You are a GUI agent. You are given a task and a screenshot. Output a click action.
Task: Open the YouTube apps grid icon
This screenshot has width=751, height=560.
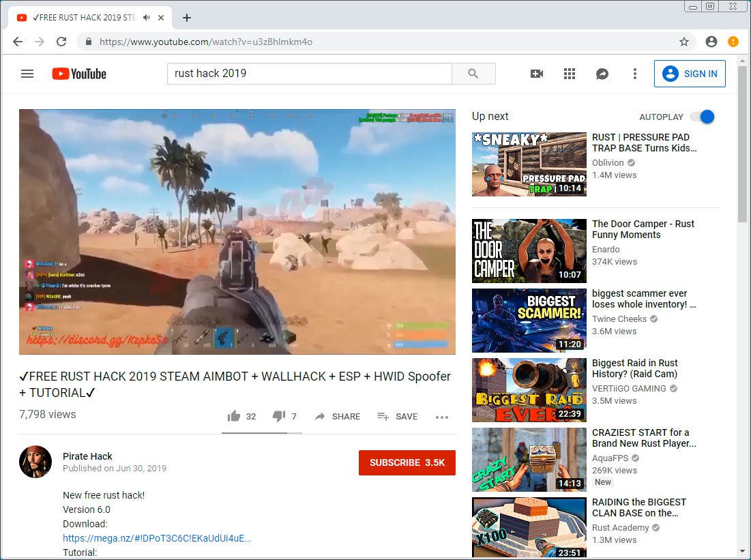[570, 74]
